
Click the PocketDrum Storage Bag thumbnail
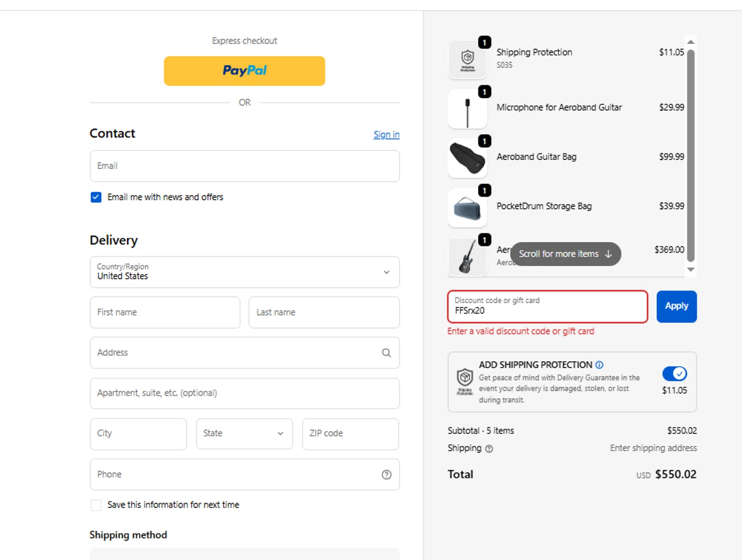pyautogui.click(x=467, y=208)
